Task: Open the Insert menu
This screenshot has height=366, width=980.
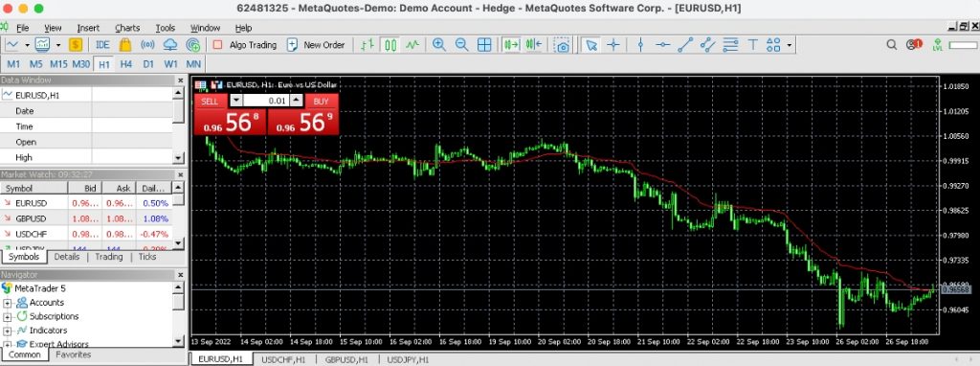Action: coord(88,28)
